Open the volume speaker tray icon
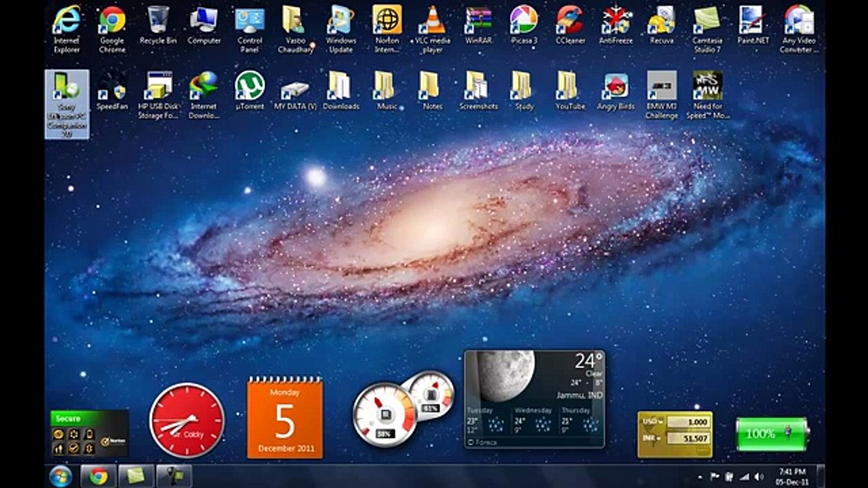 [758, 476]
